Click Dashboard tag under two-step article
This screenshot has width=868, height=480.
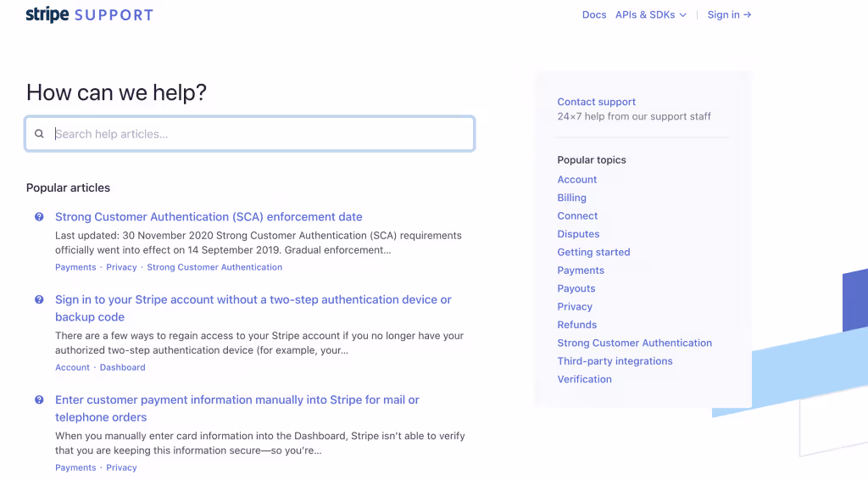[x=122, y=367]
